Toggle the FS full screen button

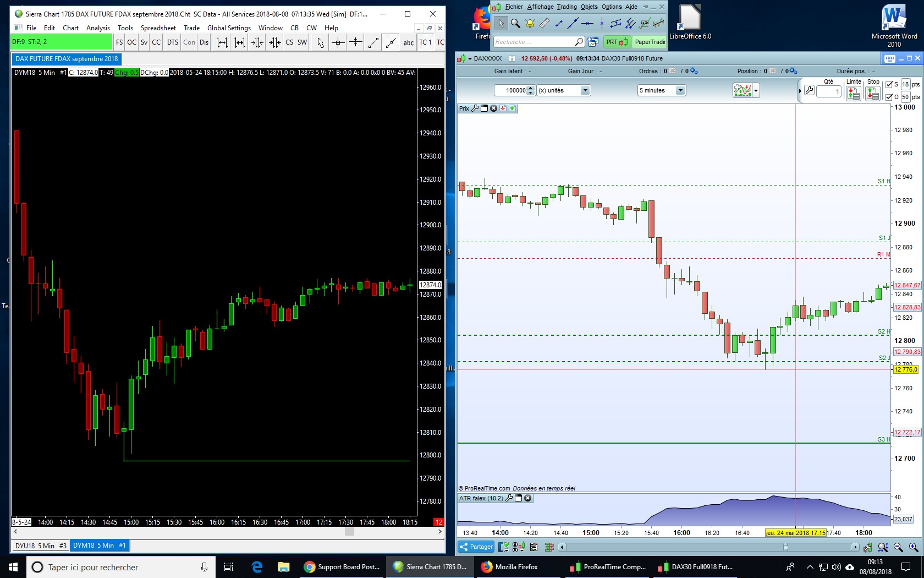[x=119, y=42]
